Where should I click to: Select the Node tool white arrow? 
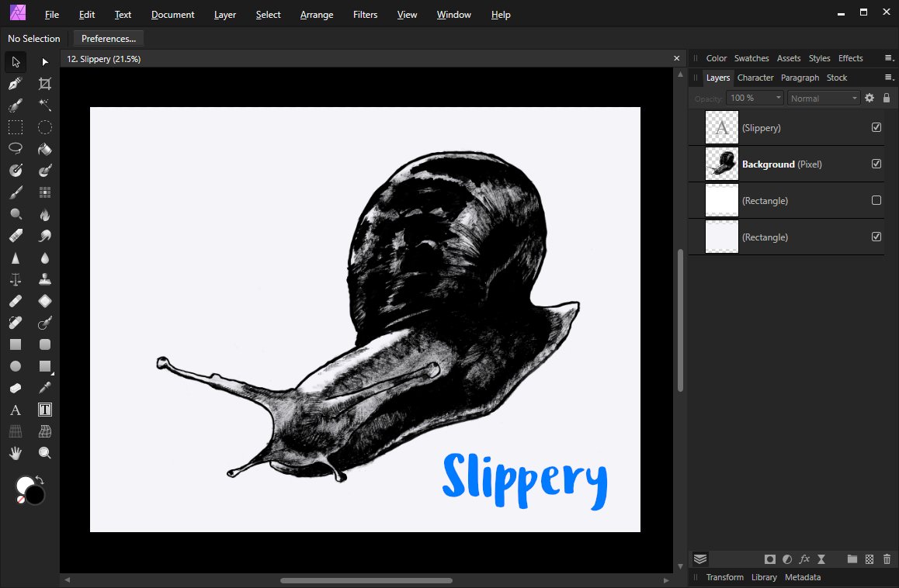45,62
